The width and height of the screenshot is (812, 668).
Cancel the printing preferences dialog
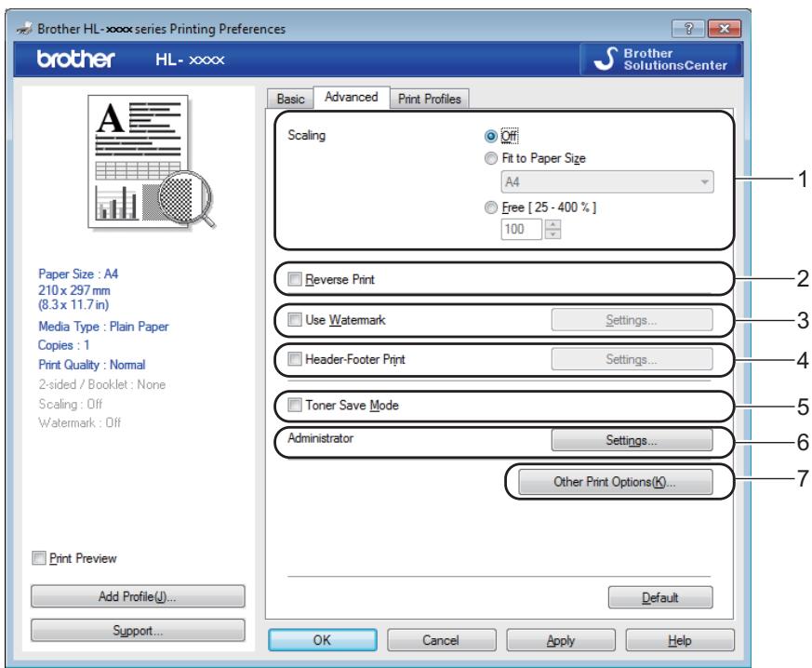441,640
